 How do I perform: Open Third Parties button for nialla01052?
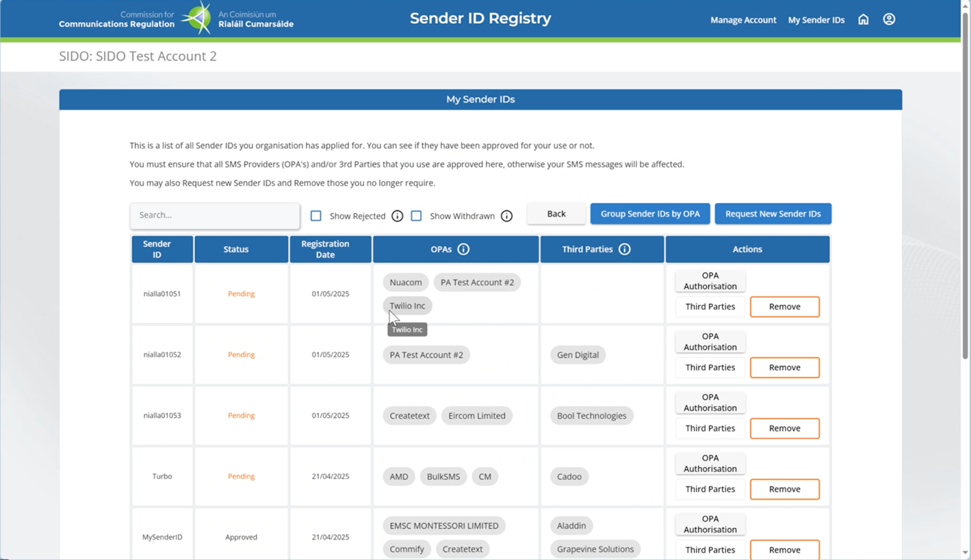(x=710, y=368)
